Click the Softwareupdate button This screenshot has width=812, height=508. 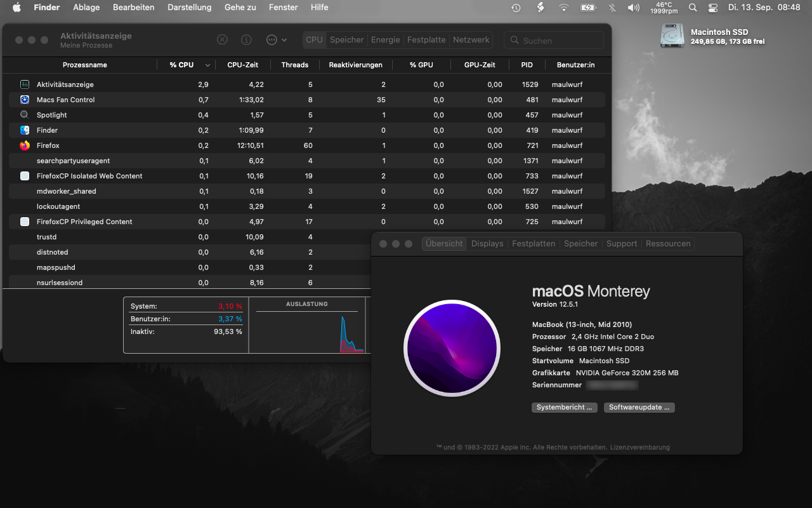639,408
